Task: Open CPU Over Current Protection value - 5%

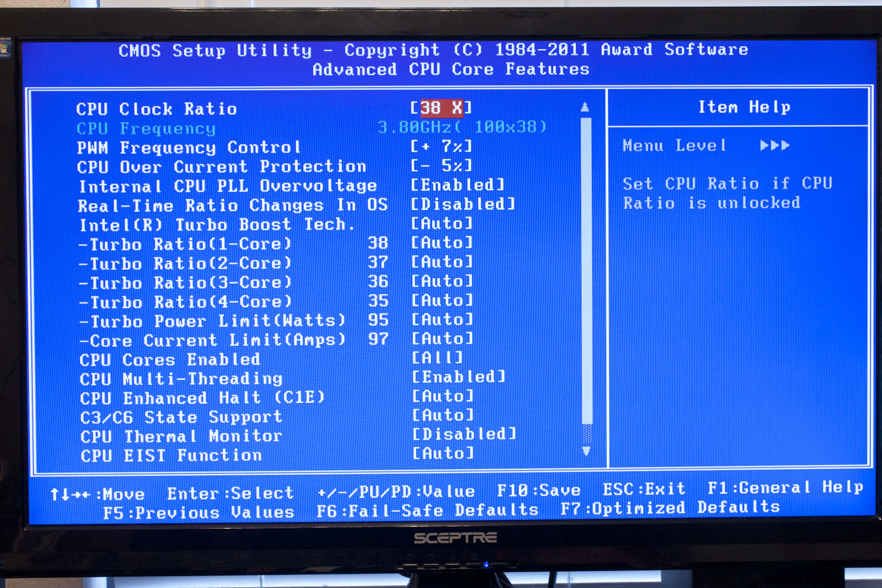Action: tap(441, 165)
